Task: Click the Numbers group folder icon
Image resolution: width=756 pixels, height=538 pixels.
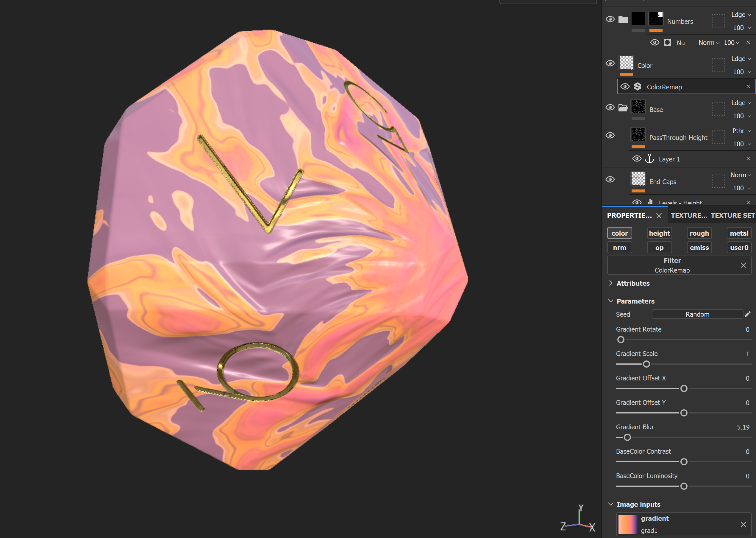Action: (x=624, y=19)
